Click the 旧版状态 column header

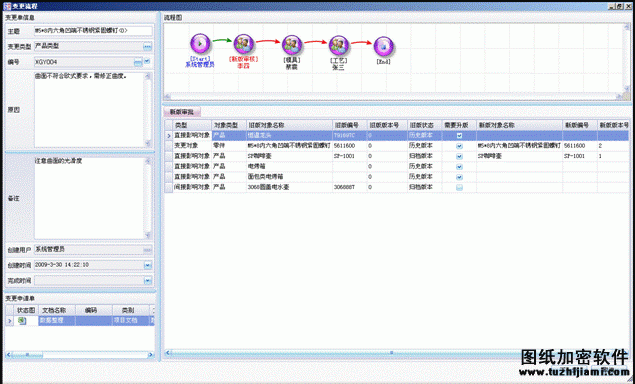424,125
